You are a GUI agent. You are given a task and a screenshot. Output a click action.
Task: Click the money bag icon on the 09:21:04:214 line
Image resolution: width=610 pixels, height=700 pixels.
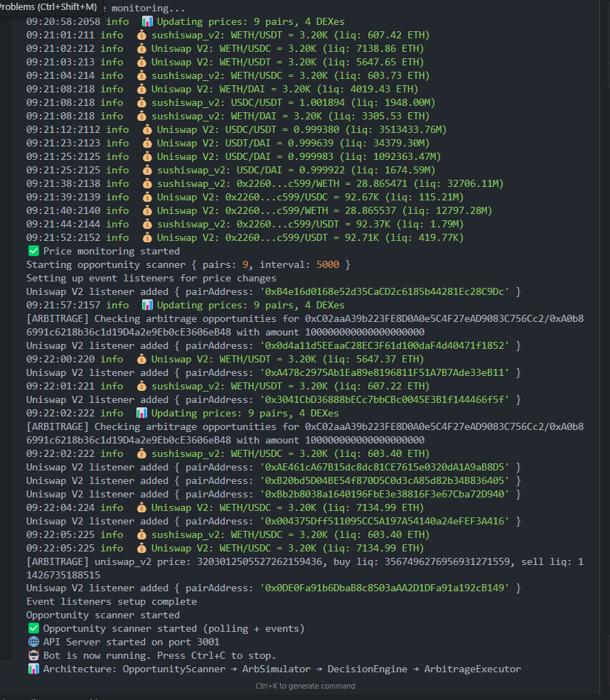click(141, 75)
